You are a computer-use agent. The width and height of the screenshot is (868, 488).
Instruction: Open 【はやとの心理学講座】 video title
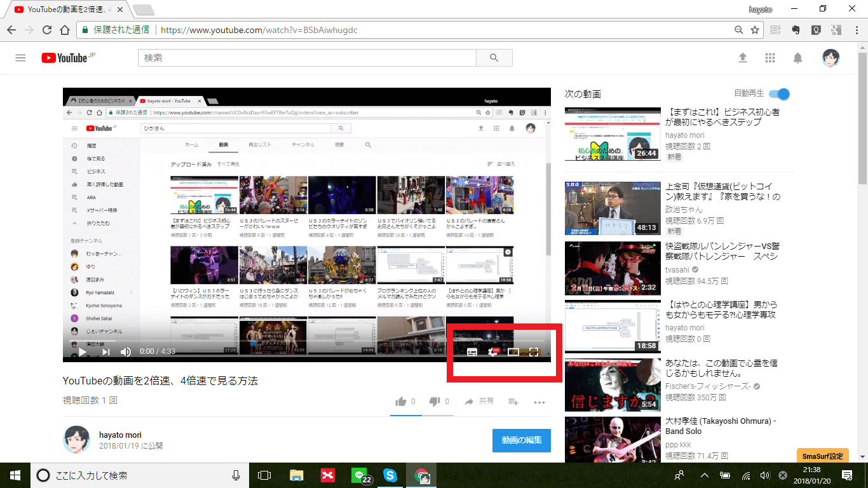(721, 310)
